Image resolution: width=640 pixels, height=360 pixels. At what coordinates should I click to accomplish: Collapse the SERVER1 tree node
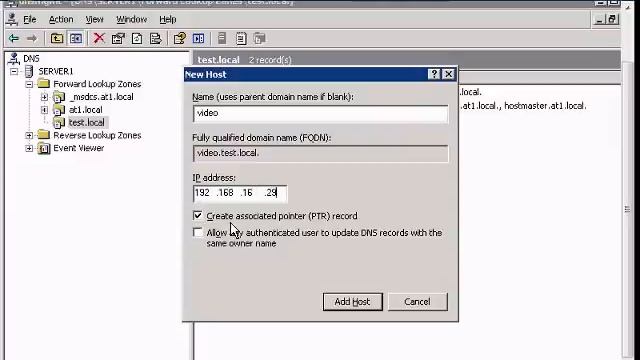[14, 71]
